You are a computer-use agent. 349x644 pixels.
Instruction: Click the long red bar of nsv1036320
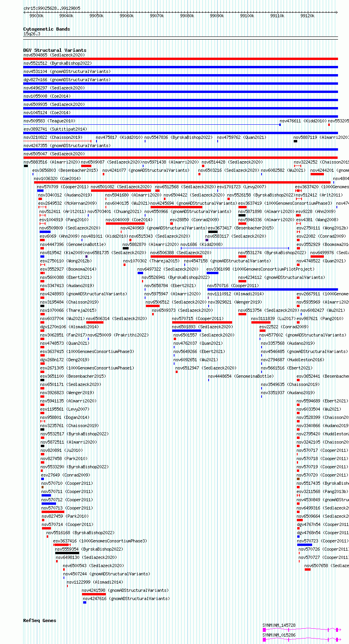(182, 182)
